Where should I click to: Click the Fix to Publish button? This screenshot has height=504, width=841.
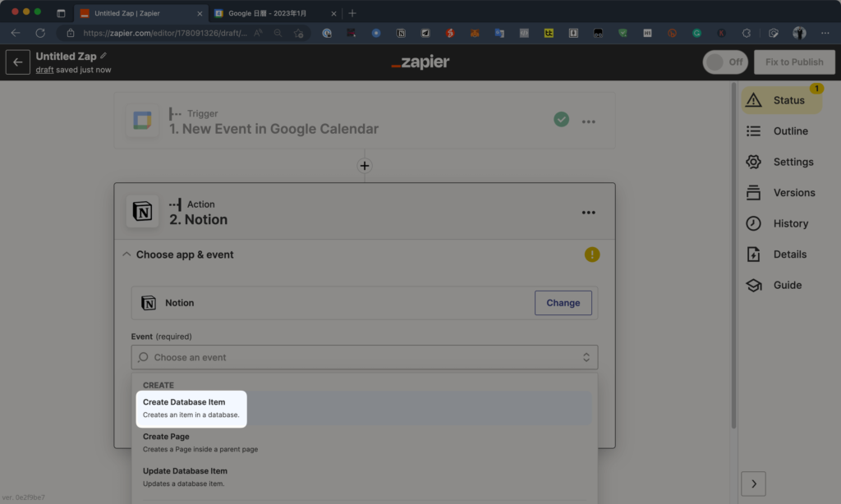point(794,62)
